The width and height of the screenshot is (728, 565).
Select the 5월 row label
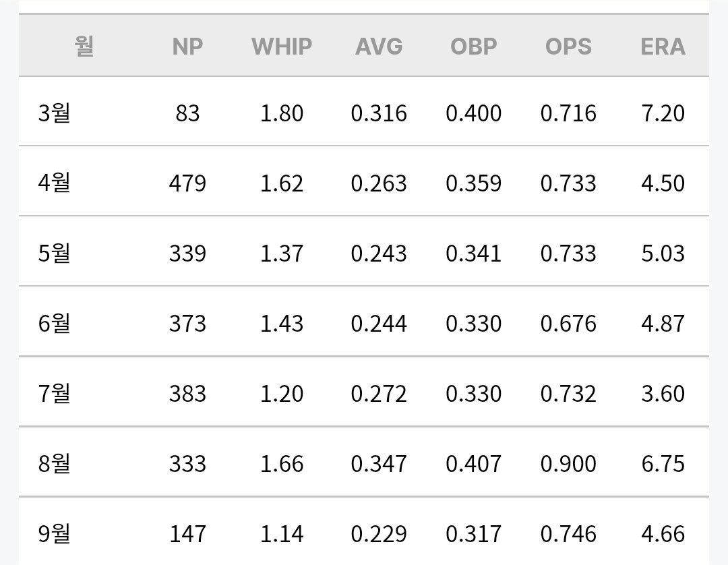(55, 253)
